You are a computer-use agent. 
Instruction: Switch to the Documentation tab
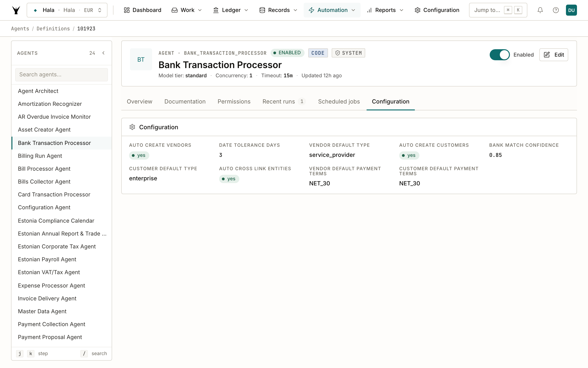point(185,101)
